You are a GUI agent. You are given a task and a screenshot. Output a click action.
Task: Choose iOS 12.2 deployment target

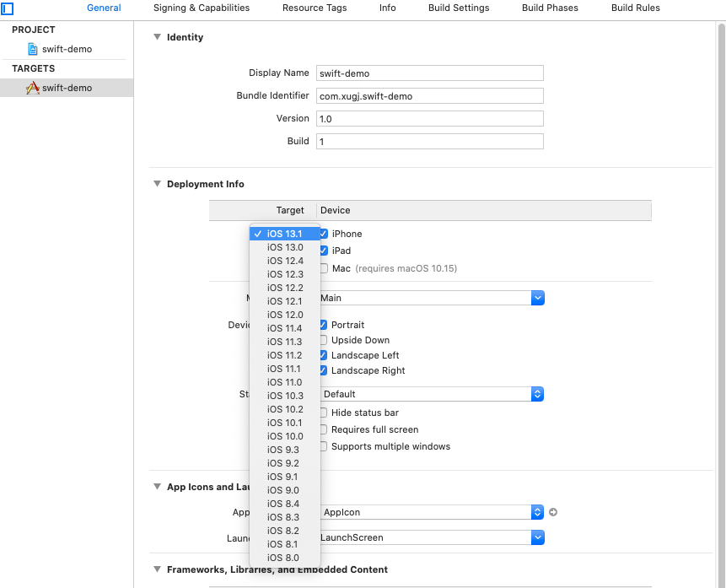(285, 288)
